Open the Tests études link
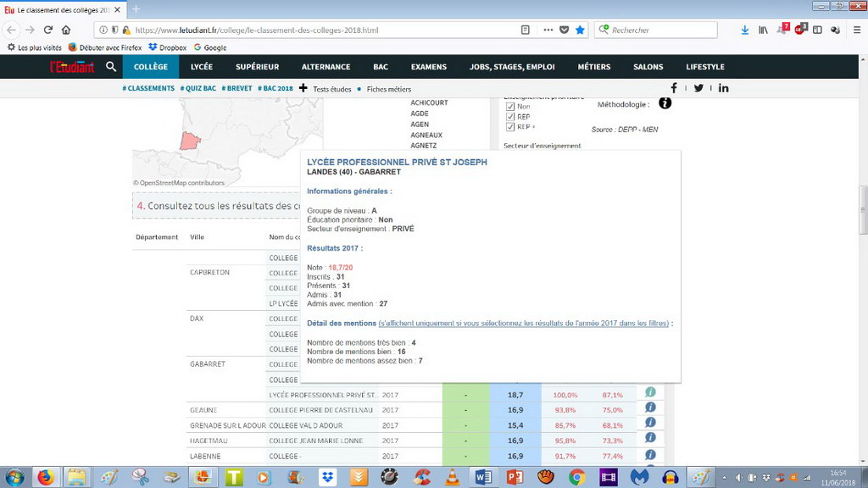Image resolution: width=868 pixels, height=488 pixels. coord(332,89)
